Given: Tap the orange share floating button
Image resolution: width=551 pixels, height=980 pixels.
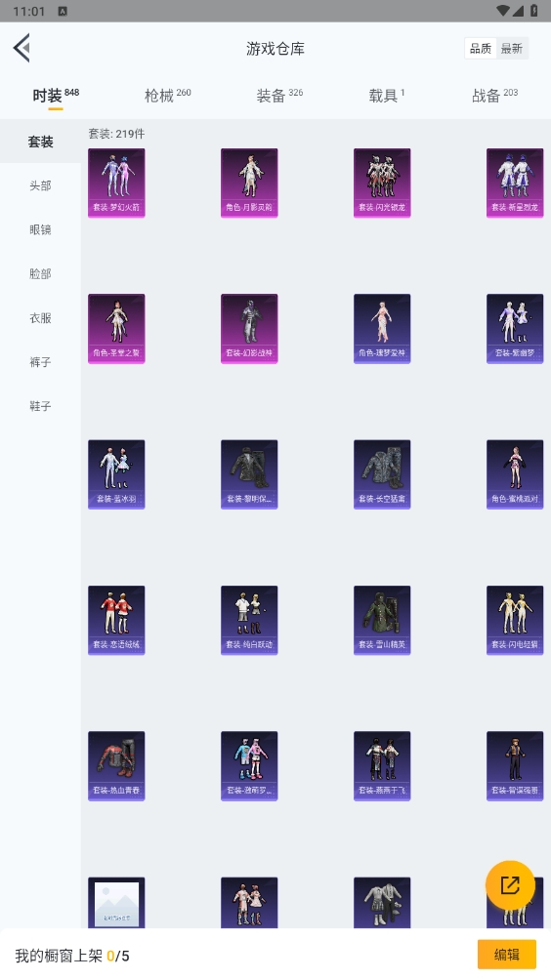Looking at the screenshot, I should [510, 885].
